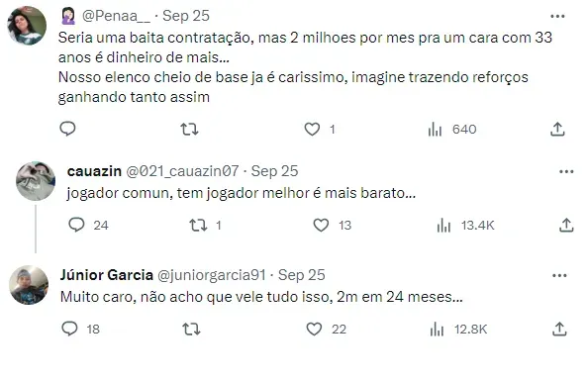Open cauazin profile name link

coord(94,171)
